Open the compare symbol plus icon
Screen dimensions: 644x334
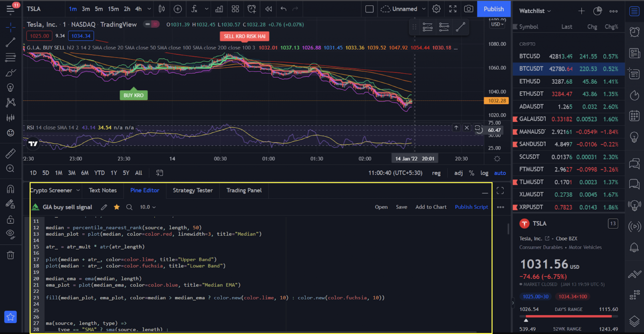pos(178,9)
